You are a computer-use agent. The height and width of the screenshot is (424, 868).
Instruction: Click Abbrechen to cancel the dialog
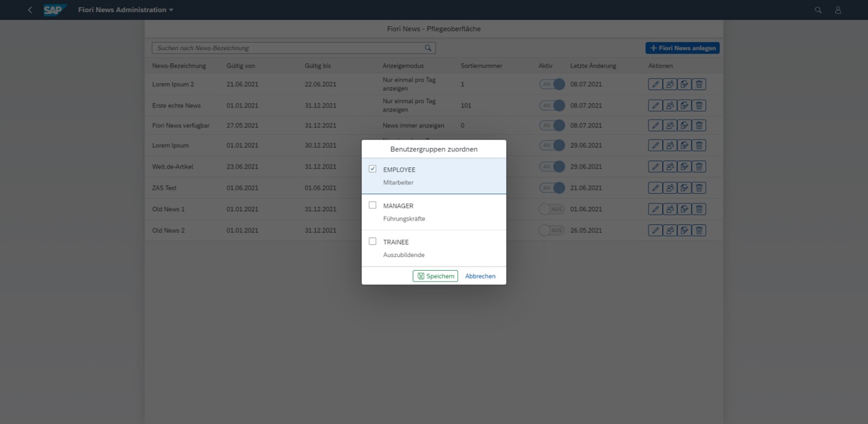coord(480,276)
